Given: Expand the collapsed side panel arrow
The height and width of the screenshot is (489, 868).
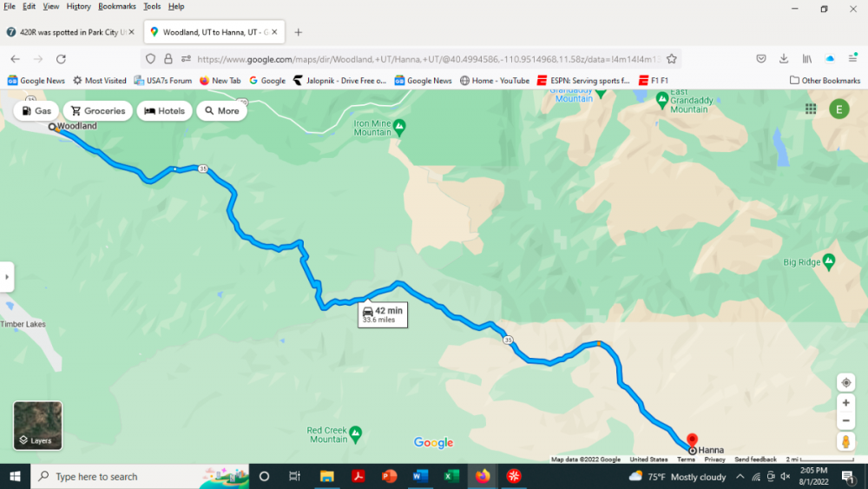Looking at the screenshot, I should pos(7,276).
